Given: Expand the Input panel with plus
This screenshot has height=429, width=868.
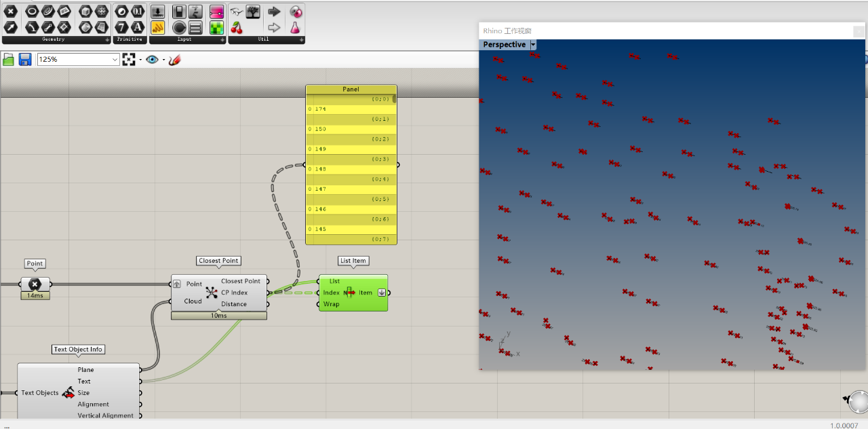Looking at the screenshot, I should pyautogui.click(x=221, y=40).
